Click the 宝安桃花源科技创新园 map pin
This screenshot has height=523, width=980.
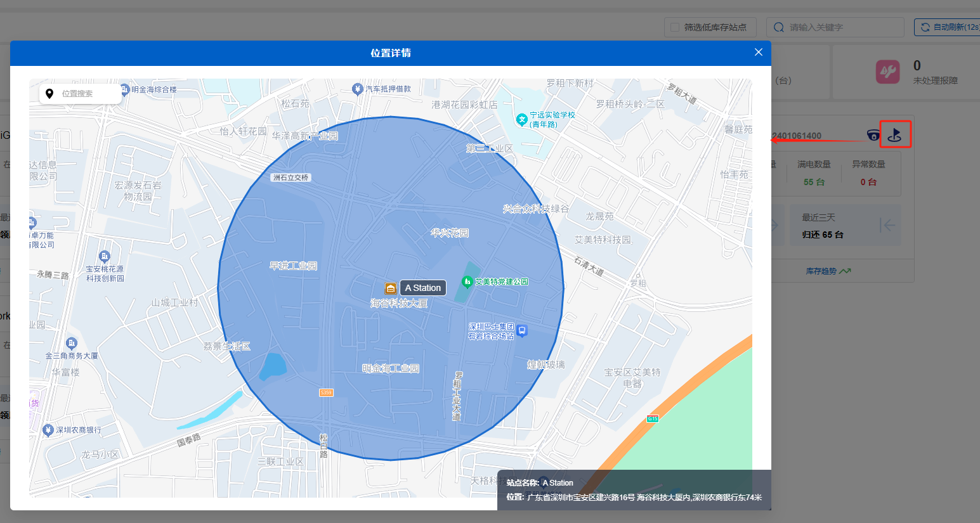(x=105, y=256)
